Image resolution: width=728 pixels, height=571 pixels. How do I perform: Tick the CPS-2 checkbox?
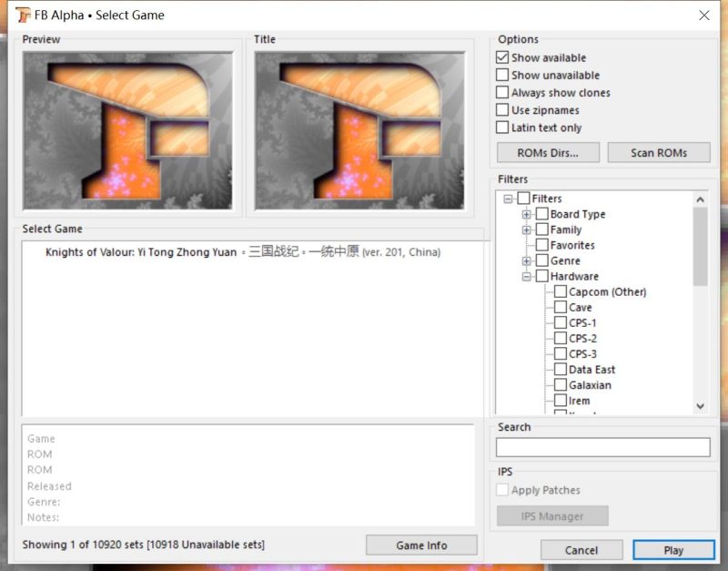[561, 338]
